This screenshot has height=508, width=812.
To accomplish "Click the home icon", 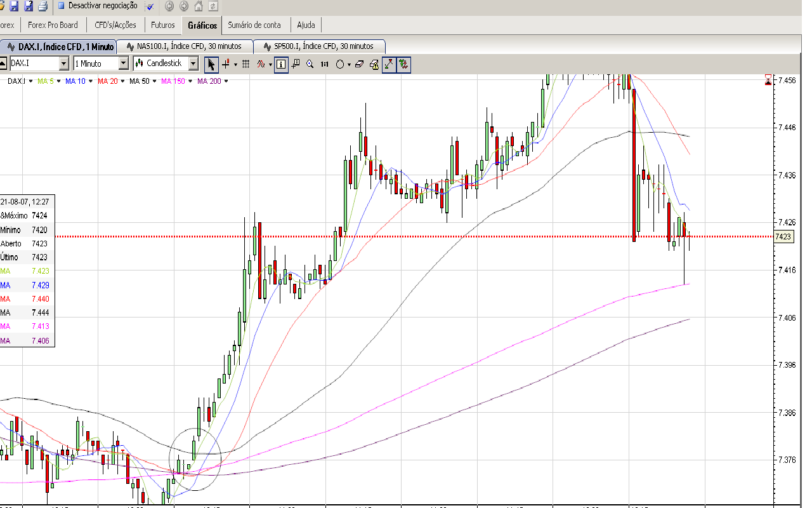I will (199, 6).
